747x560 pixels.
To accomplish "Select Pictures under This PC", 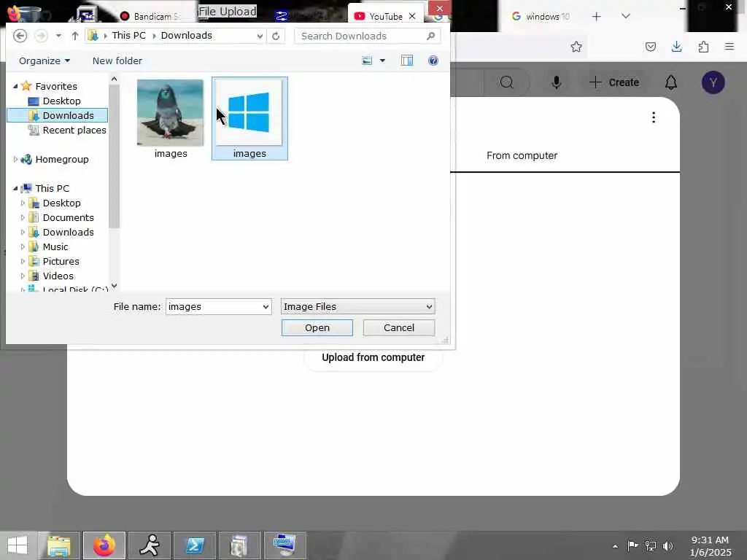I will point(61,262).
